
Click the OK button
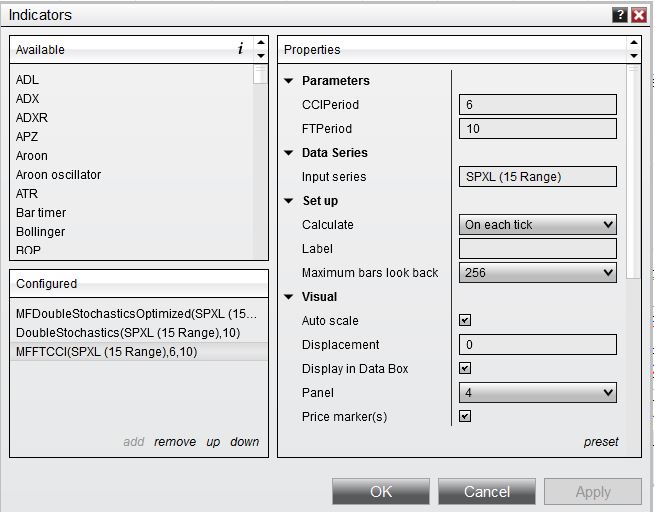pyautogui.click(x=381, y=492)
